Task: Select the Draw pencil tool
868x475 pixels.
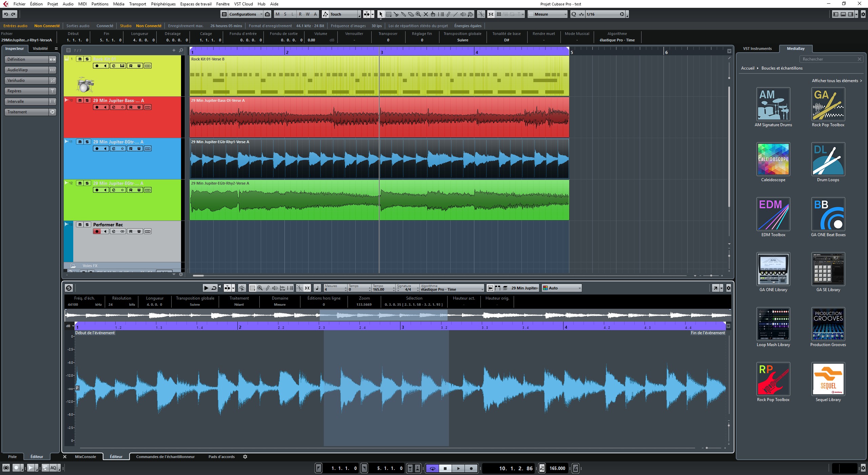Action: (x=448, y=14)
